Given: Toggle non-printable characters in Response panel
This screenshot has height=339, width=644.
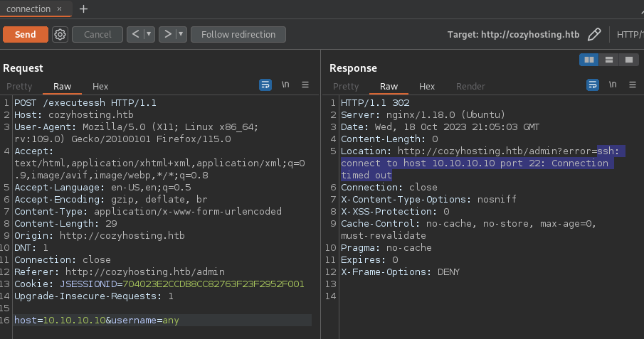Looking at the screenshot, I should pyautogui.click(x=612, y=85).
